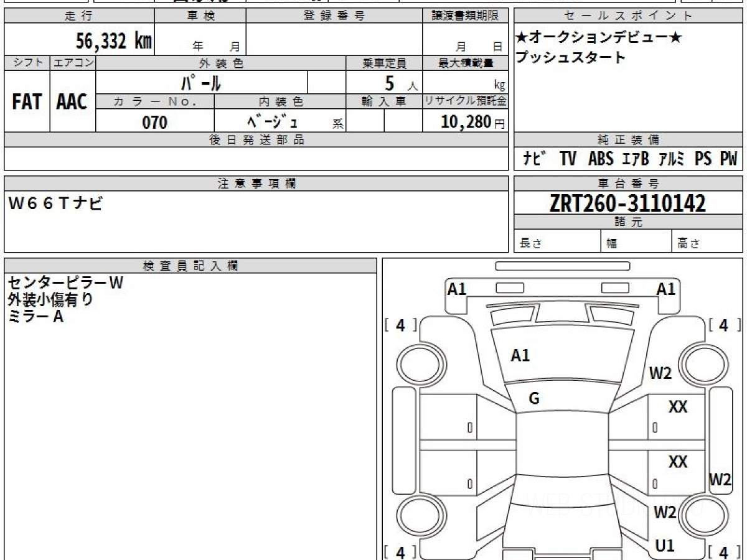Click the W2 mark directly above U1

pos(665,512)
